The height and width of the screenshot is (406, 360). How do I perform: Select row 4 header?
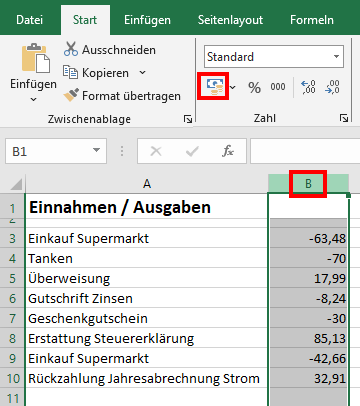click(12, 258)
